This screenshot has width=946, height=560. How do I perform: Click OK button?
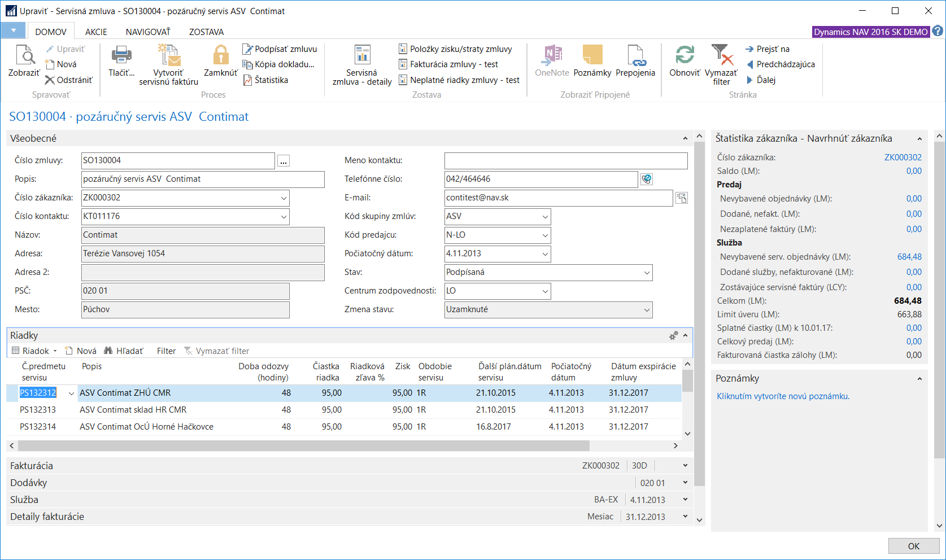tap(914, 546)
